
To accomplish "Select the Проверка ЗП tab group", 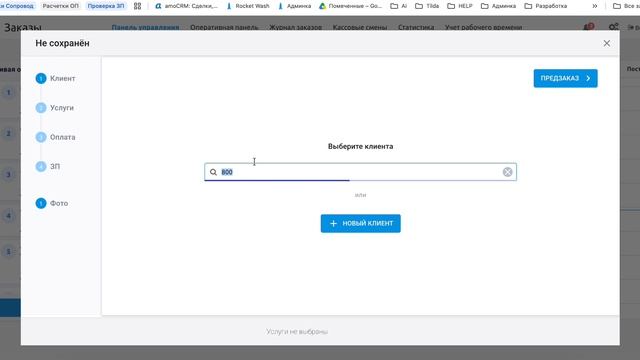I will coord(106,6).
